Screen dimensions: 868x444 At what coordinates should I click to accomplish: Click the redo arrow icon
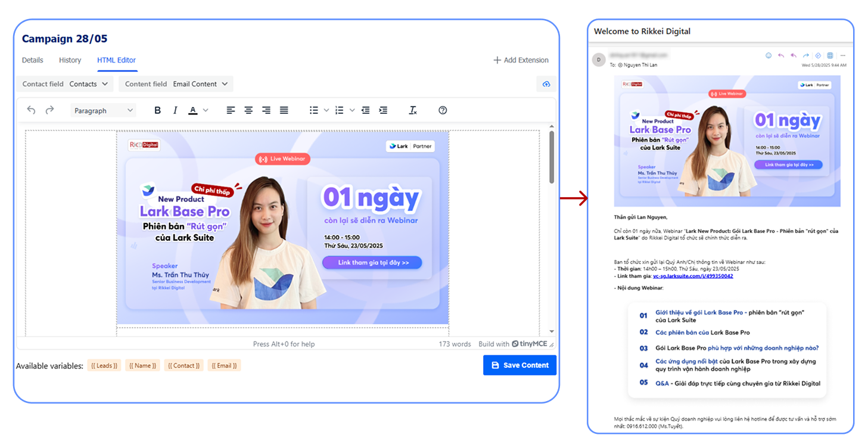[x=49, y=110]
